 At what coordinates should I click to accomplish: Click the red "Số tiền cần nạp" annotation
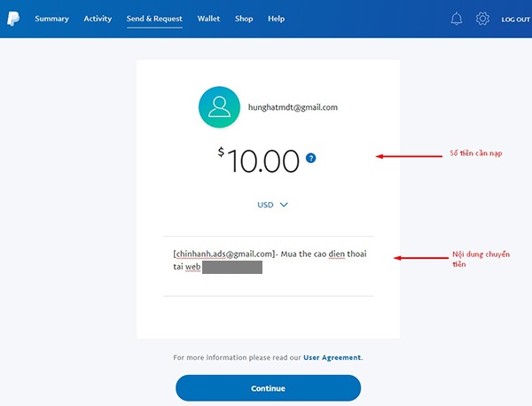pos(475,154)
